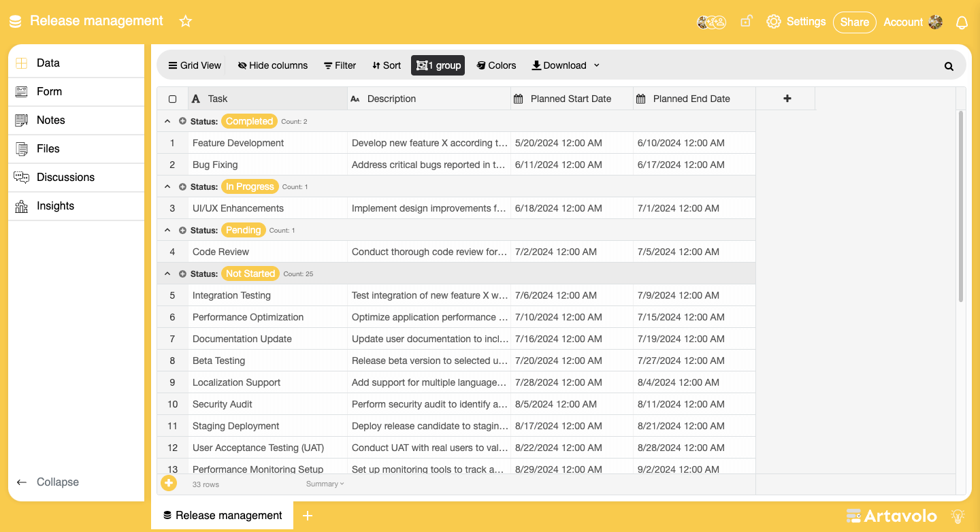980x532 pixels.
Task: Open Settings via the gear icon
Action: click(x=773, y=22)
